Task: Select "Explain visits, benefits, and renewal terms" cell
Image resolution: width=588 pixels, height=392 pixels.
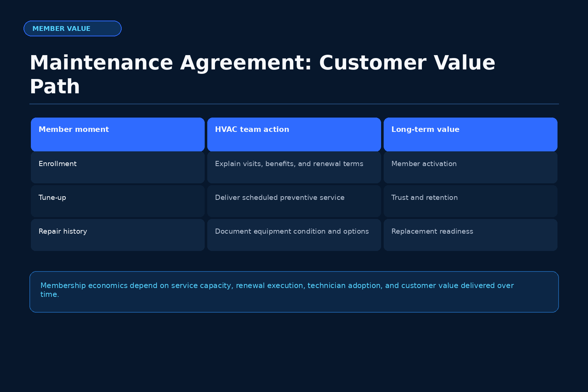Action: [x=294, y=168]
